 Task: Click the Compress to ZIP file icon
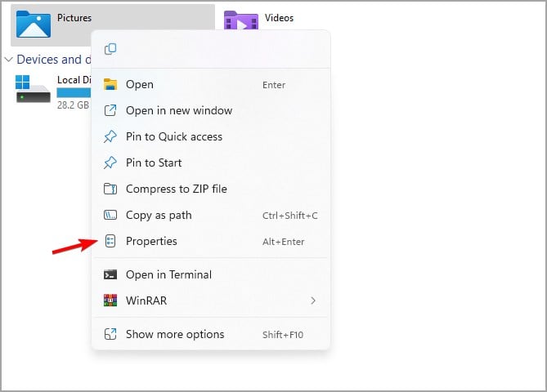pos(110,189)
